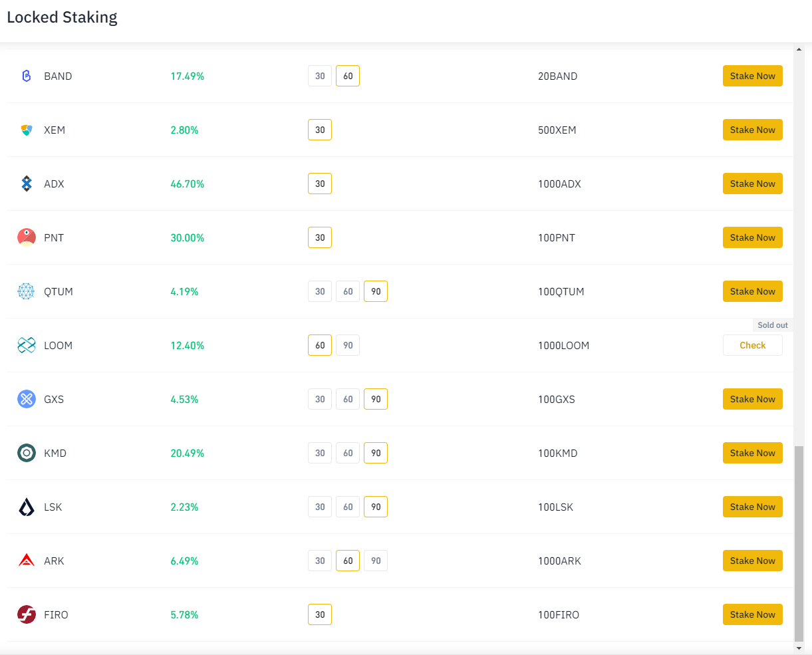812x655 pixels.
Task: Select 30-day duration for ARK
Action: pos(320,561)
